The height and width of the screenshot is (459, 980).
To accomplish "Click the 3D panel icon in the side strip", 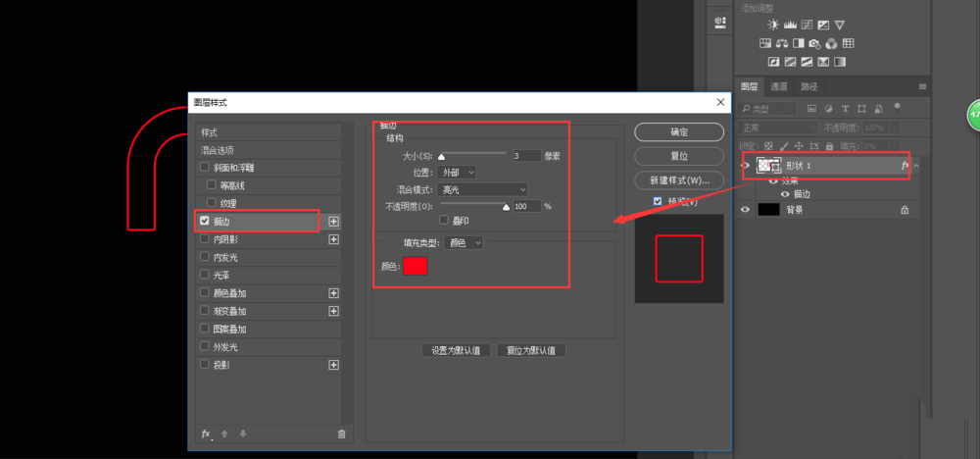I will pos(719,23).
